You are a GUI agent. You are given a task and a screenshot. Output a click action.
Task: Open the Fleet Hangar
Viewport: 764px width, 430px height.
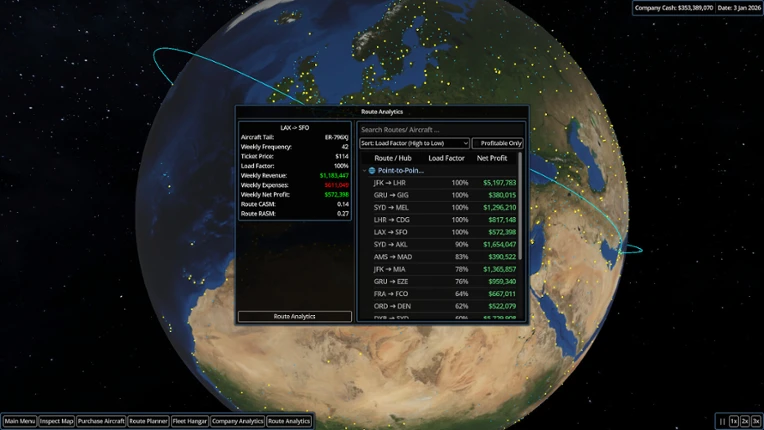[x=190, y=421]
